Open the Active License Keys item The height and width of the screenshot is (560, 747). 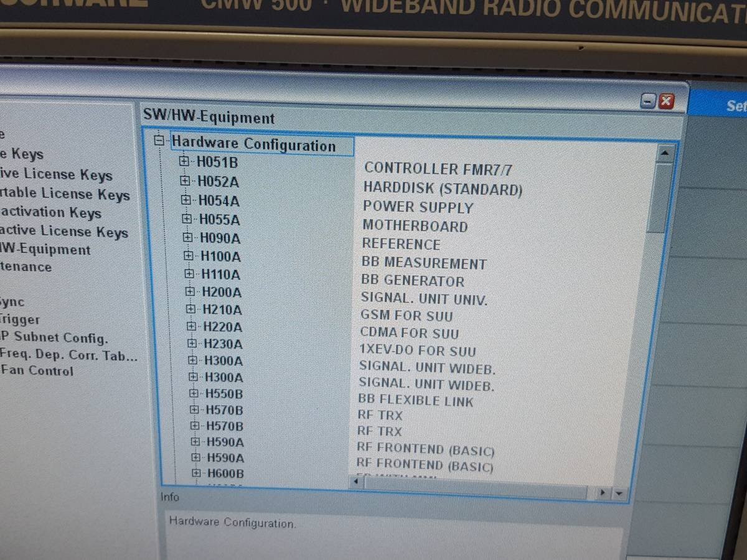click(57, 174)
